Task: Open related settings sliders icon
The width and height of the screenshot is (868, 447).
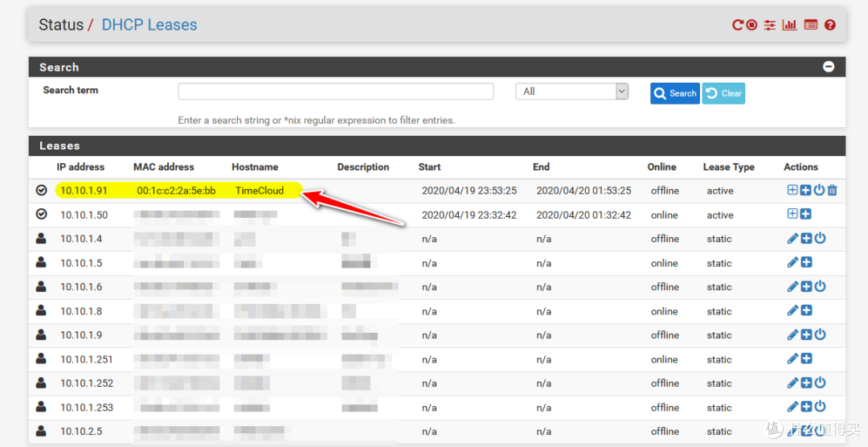Action: [x=770, y=25]
